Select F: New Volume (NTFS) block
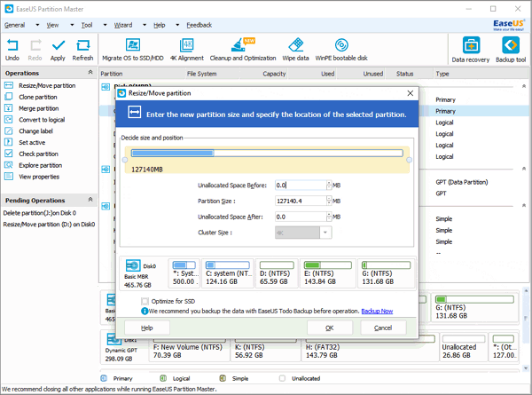532x395 pixels. click(189, 347)
